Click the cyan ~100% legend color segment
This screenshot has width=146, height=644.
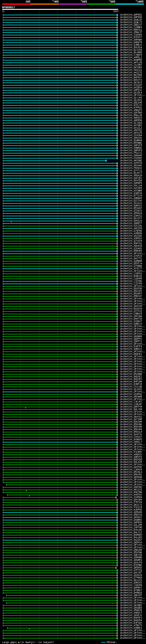pos(130,4)
